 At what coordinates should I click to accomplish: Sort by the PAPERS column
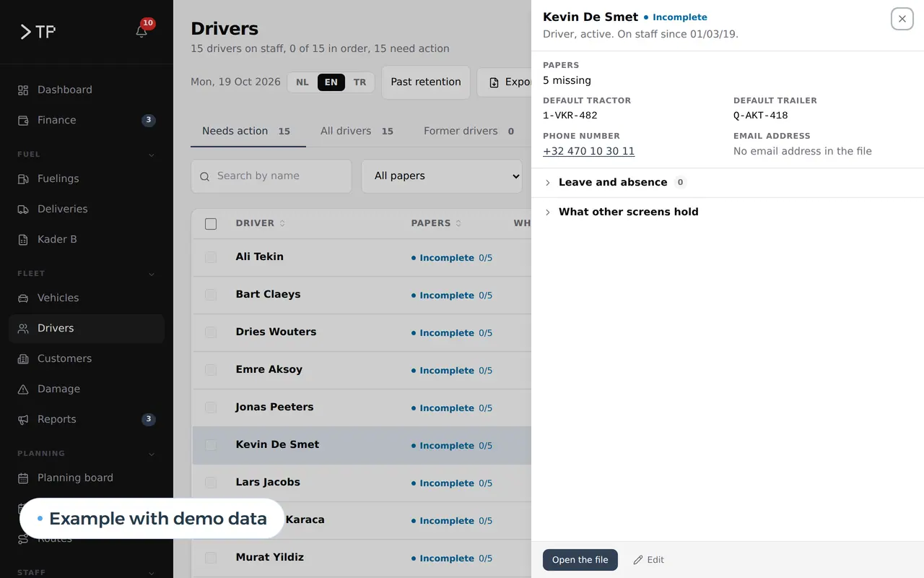pyautogui.click(x=436, y=223)
